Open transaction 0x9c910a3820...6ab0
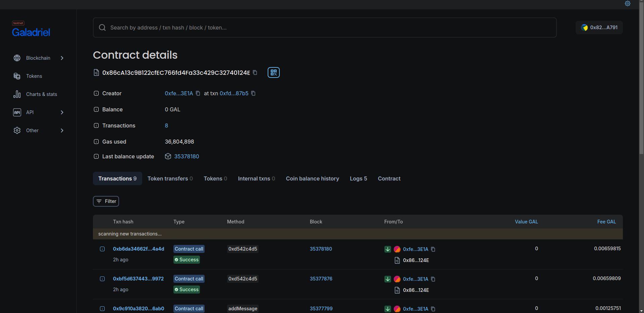The height and width of the screenshot is (313, 644). click(139, 309)
